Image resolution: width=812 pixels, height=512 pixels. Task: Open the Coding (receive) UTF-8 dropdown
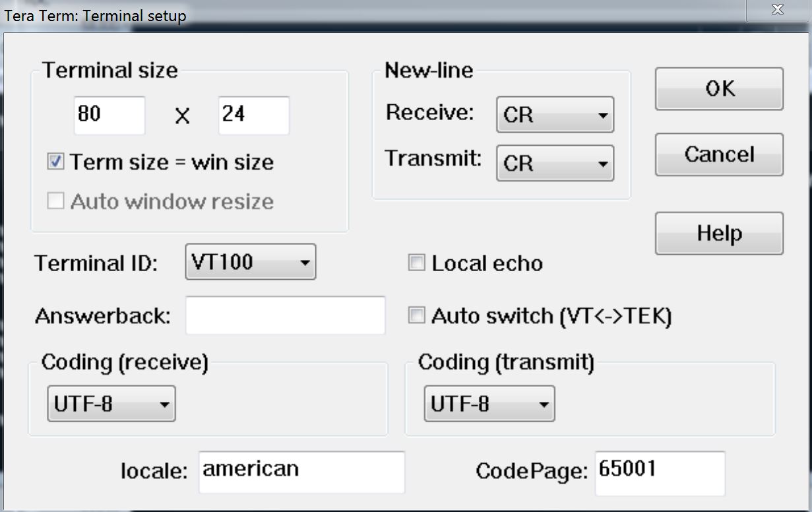click(111, 404)
